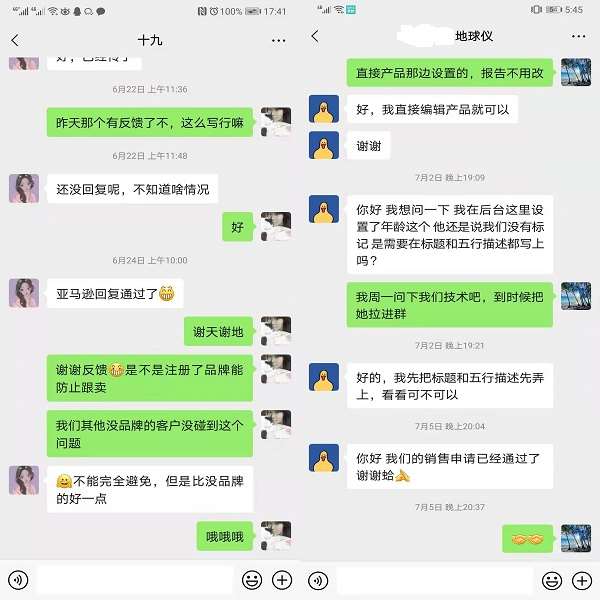The height and width of the screenshot is (600, 600).
Task: Tap the 谢天谢地 green message bubble
Action: coord(218,331)
